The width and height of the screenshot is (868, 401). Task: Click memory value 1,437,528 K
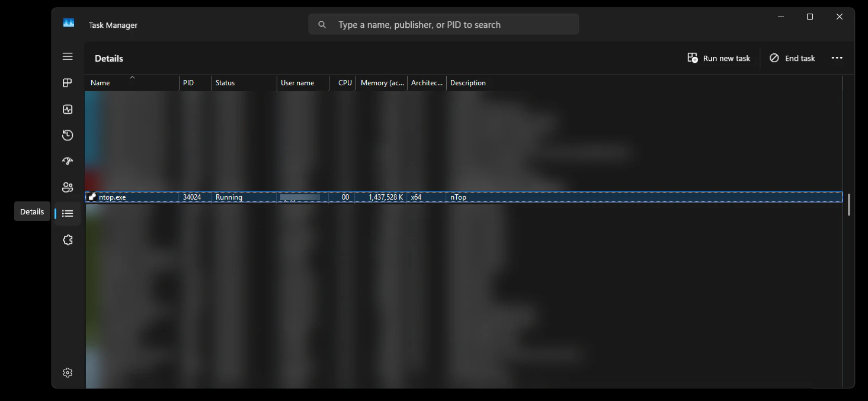coord(386,197)
